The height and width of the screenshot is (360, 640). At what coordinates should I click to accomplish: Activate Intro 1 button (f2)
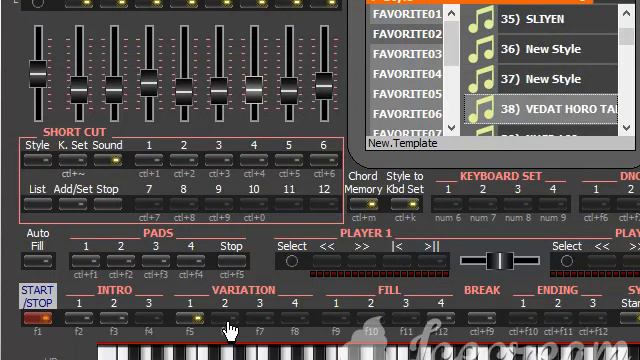pos(79,318)
